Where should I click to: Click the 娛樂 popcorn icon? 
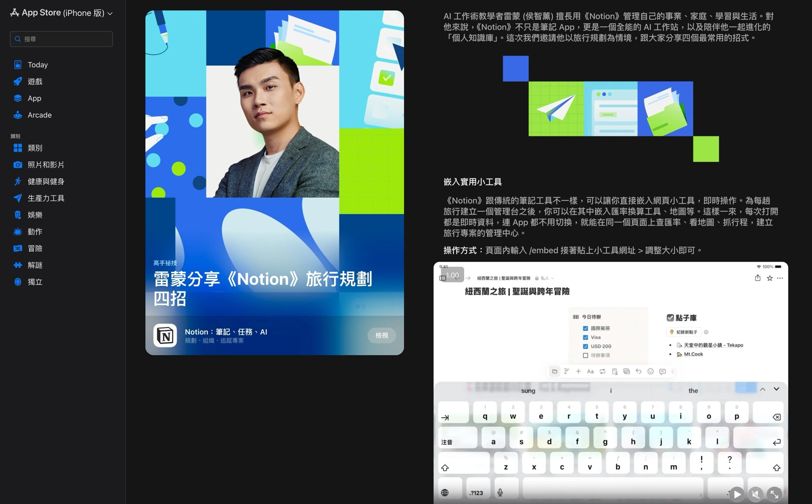pyautogui.click(x=18, y=215)
